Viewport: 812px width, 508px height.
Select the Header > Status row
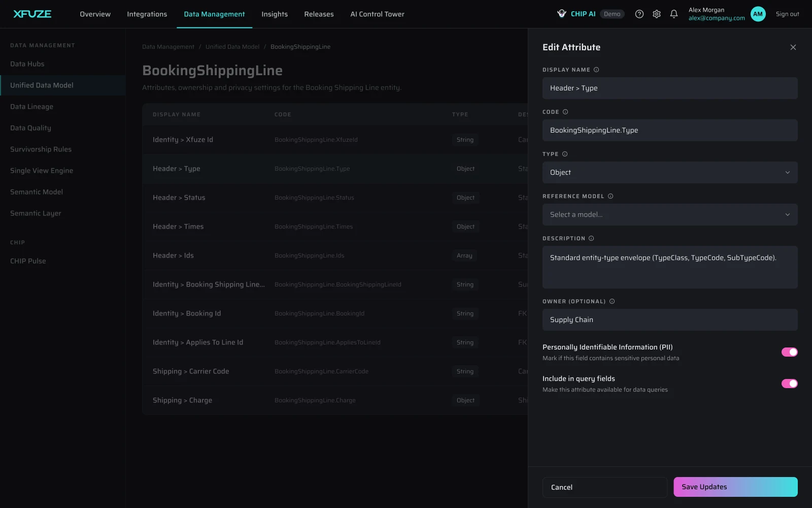[x=335, y=198]
